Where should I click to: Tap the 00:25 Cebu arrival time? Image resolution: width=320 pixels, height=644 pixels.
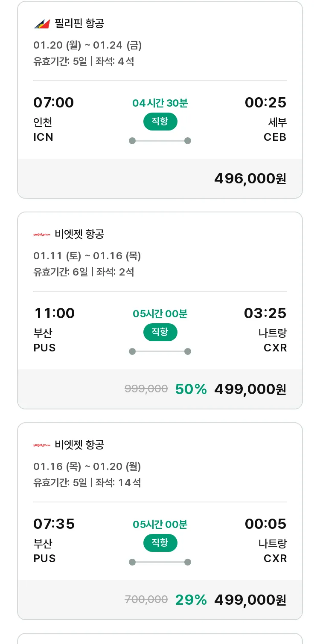click(x=265, y=103)
